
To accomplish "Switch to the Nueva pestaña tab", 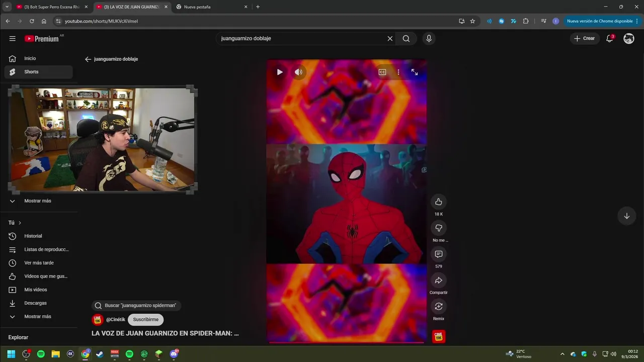I will click(x=212, y=7).
